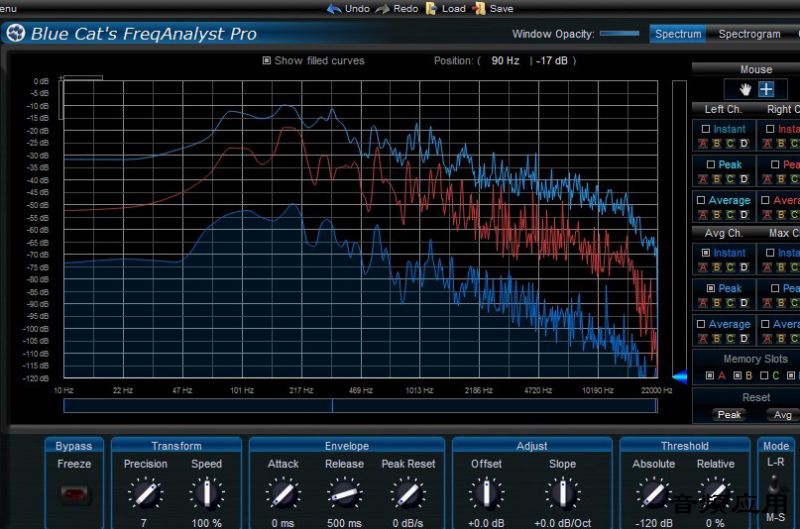Enable the Left Ch. Instant curve checkbox

[x=706, y=129]
